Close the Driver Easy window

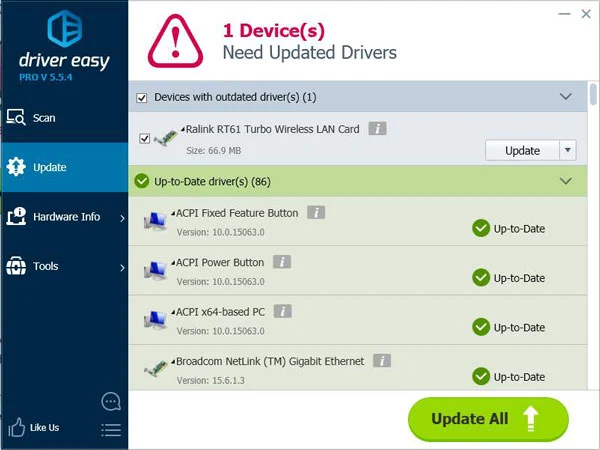(x=586, y=14)
